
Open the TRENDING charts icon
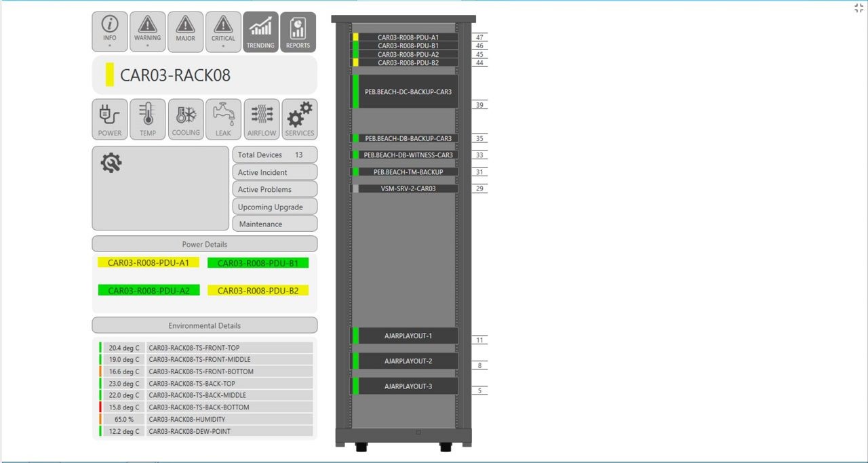pyautogui.click(x=260, y=32)
